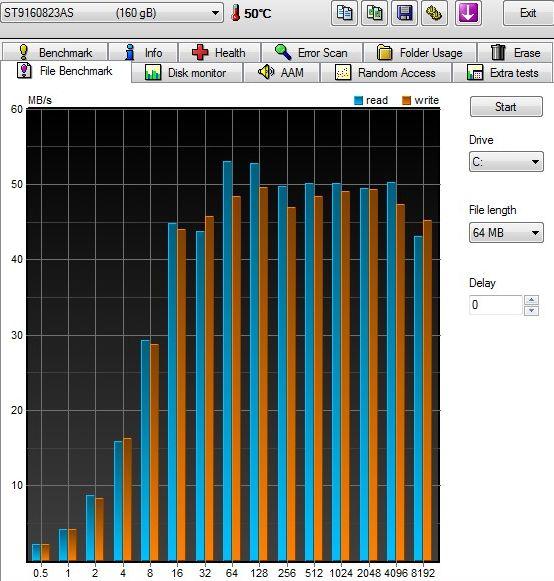
Task: Increase the Delay value with up arrow
Action: 532,300
